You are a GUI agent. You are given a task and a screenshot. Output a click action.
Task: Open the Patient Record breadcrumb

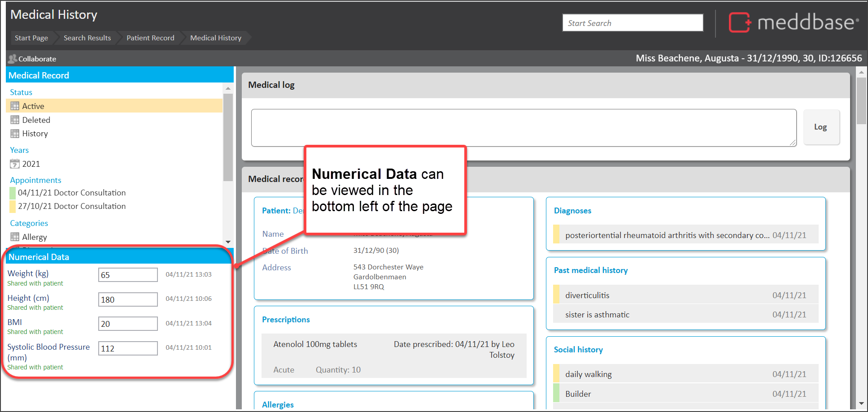(150, 38)
